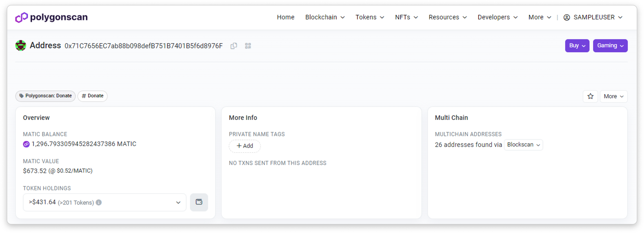The height and width of the screenshot is (233, 644).
Task: Click the Overview card heading
Action: point(36,118)
